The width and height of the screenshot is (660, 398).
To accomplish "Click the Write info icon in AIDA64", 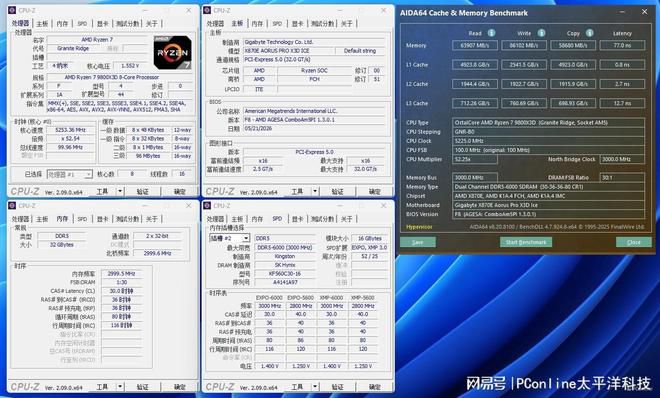I will coord(541,33).
